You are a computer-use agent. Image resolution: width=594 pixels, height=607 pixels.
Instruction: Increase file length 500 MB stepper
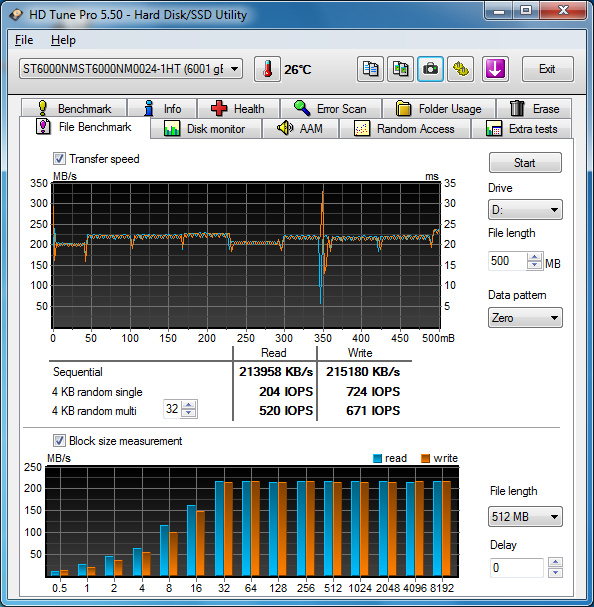click(x=535, y=257)
